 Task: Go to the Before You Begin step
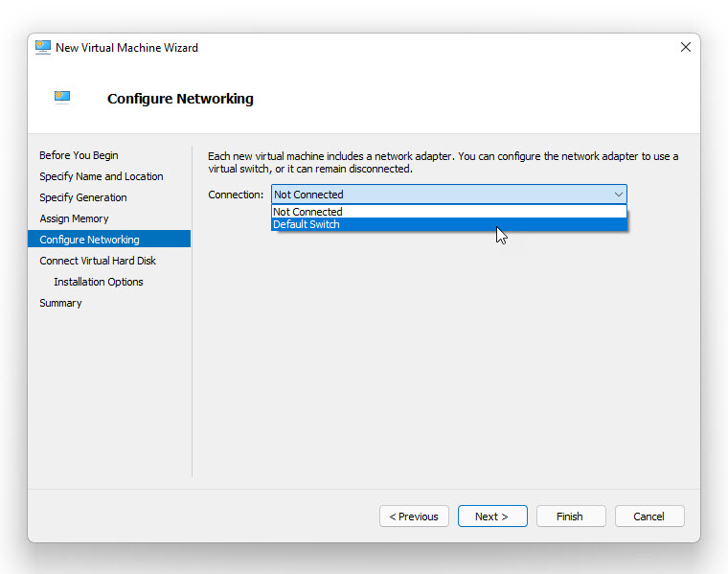point(79,155)
